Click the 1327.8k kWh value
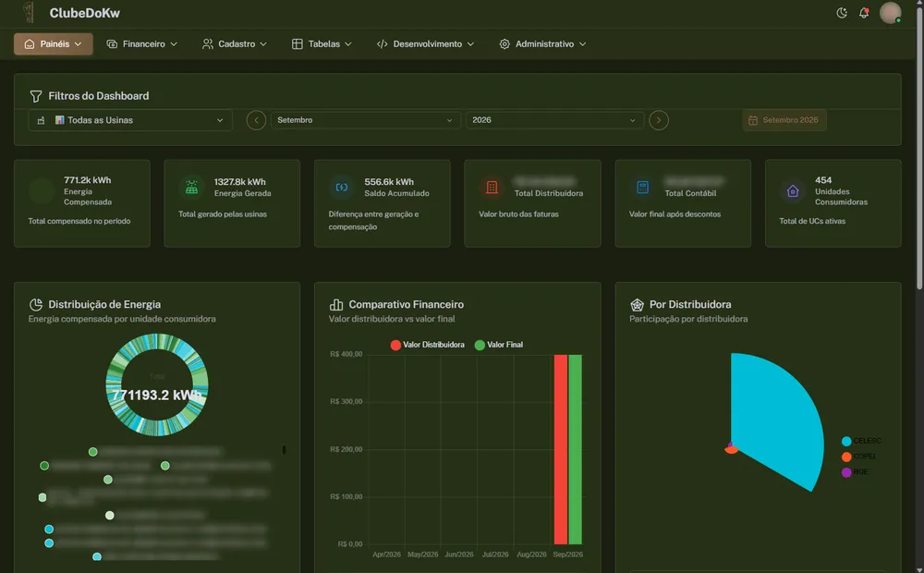The image size is (924, 573). (240, 181)
